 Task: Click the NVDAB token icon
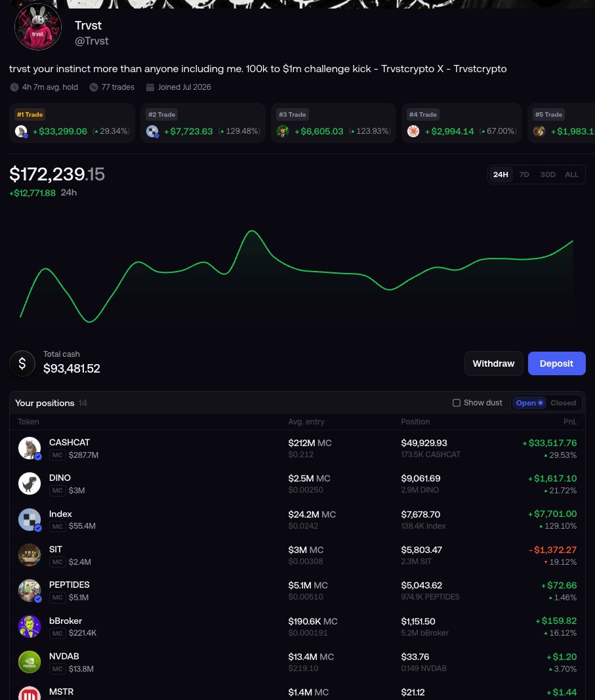click(x=30, y=662)
